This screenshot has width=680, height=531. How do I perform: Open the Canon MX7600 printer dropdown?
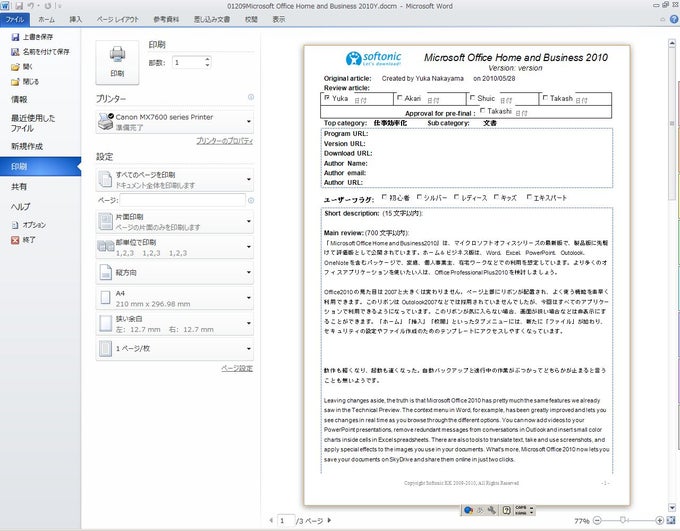point(175,122)
